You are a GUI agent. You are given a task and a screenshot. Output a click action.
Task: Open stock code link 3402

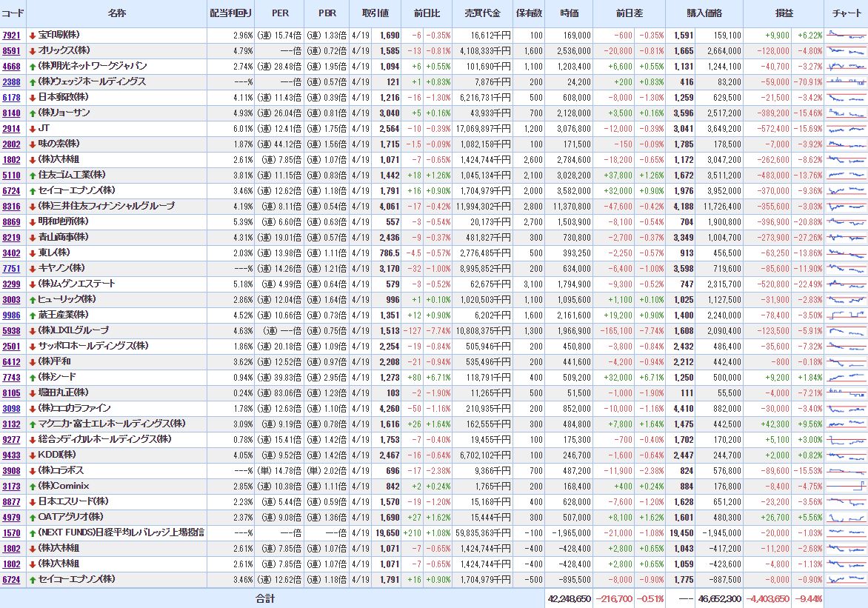point(12,253)
